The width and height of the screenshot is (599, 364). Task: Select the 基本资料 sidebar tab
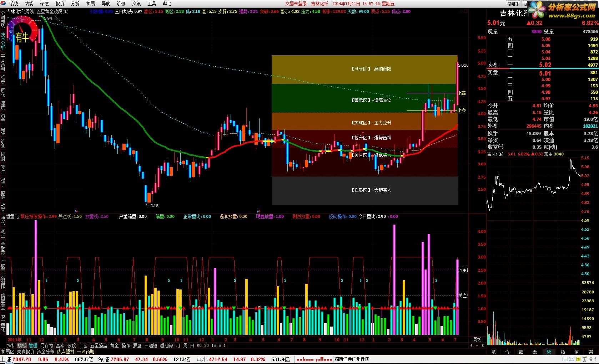point(3,62)
